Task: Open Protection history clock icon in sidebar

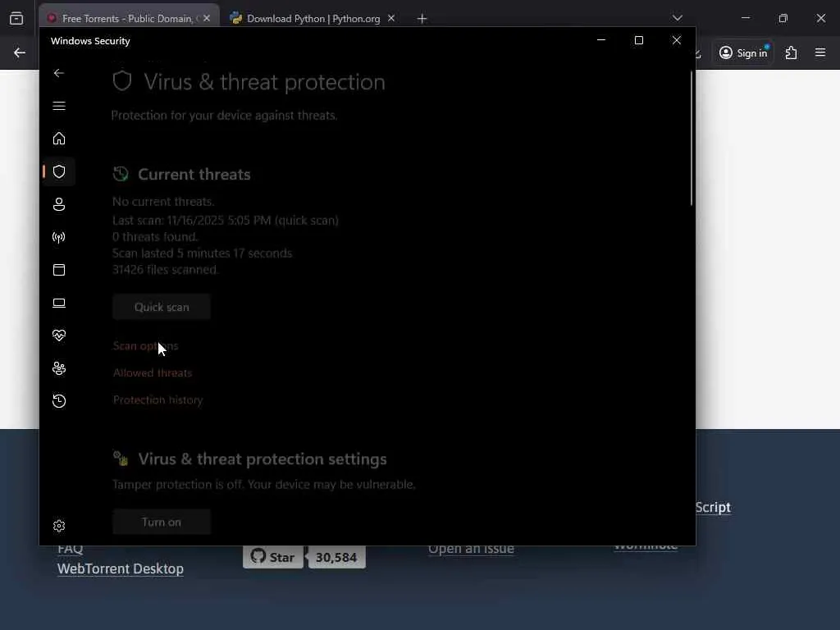Action: (x=59, y=401)
